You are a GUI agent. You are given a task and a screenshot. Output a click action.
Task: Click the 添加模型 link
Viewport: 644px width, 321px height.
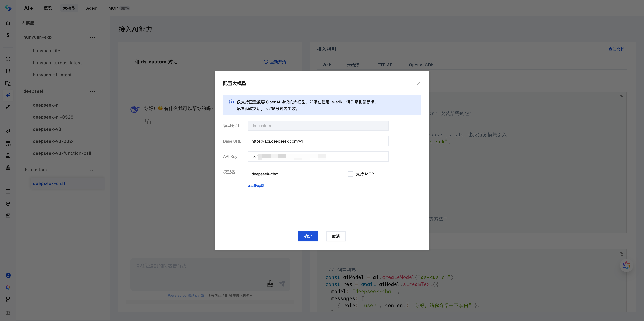pos(256,186)
